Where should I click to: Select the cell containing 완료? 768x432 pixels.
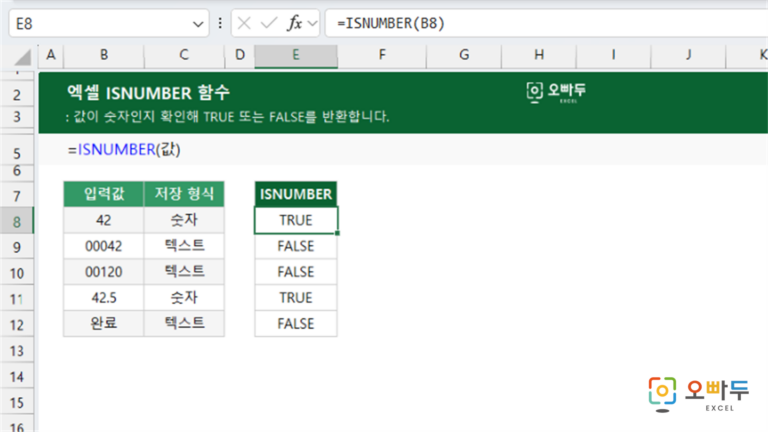pyautogui.click(x=104, y=323)
